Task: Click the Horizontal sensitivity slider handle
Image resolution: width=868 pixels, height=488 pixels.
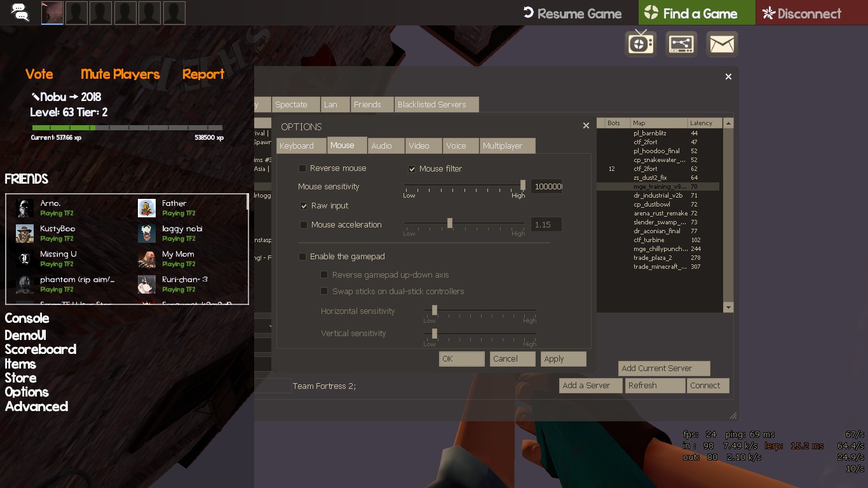Action: [x=435, y=310]
